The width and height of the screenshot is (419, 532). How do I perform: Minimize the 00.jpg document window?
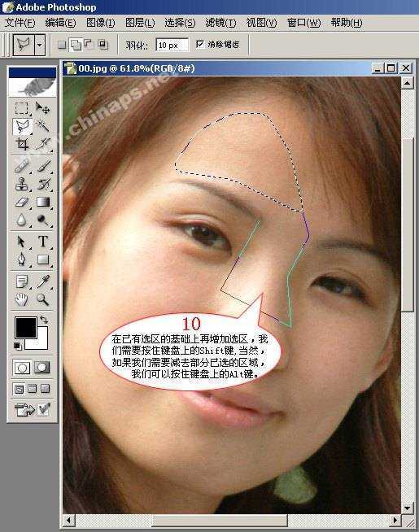click(378, 68)
